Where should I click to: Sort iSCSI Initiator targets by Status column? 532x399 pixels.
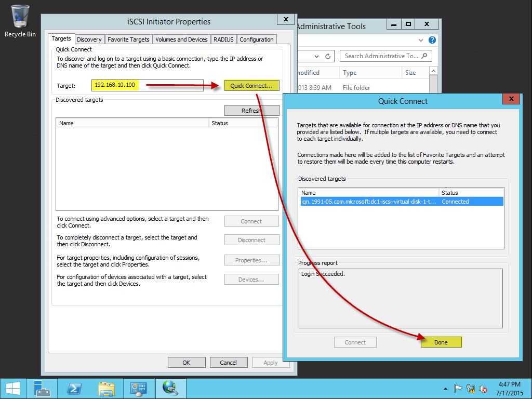[243, 123]
